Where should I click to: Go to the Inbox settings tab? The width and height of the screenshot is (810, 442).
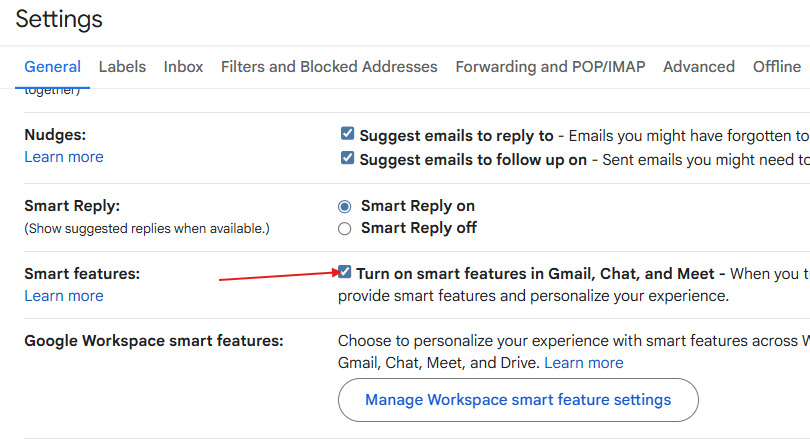183,67
